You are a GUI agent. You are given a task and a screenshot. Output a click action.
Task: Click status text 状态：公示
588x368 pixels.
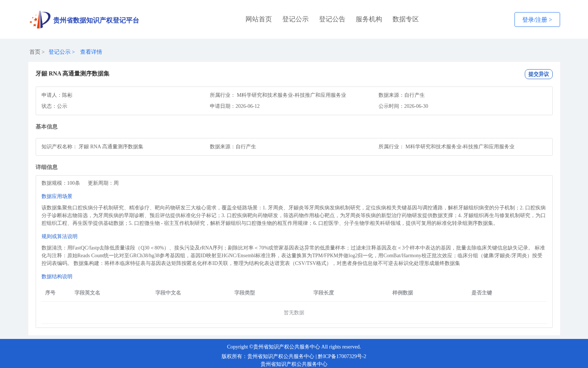point(54,106)
